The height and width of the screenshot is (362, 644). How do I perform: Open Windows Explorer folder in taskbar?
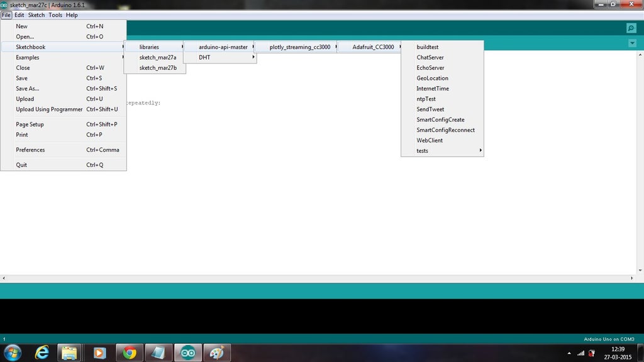[69, 353]
